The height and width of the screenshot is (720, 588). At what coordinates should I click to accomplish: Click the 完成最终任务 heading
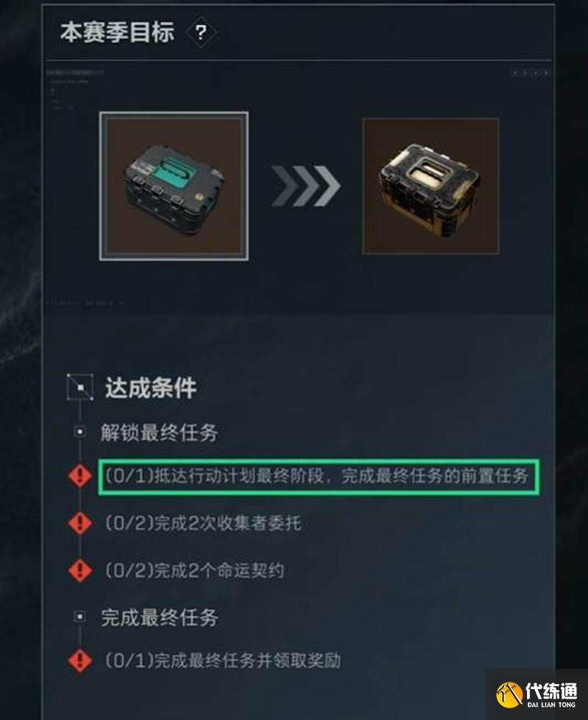[x=159, y=617]
